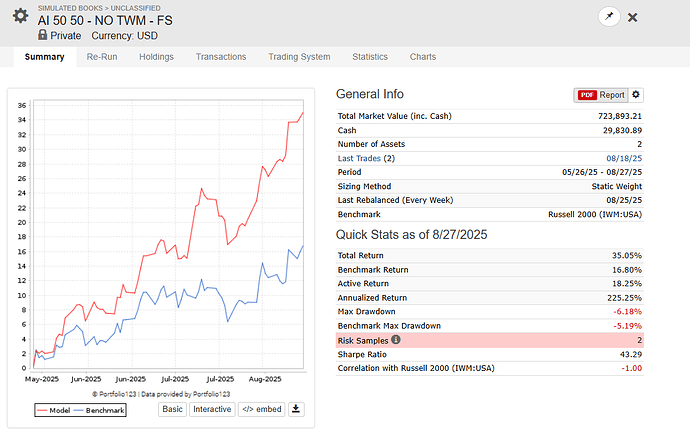Screen dimensions: 690x435
Task: Click the Period value 05/26/25 - 08/27/25
Action: (602, 172)
